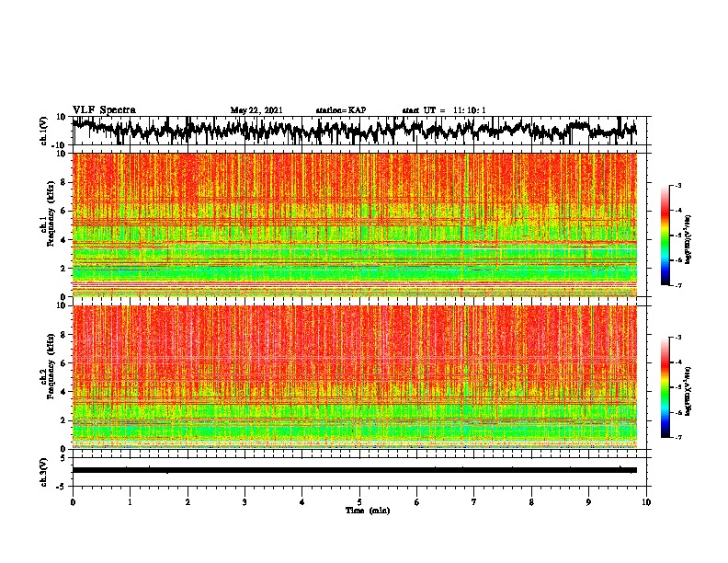Click the log(PSD) label beside ch.2 color bar
This screenshot has height=563, width=728.
[688, 391]
